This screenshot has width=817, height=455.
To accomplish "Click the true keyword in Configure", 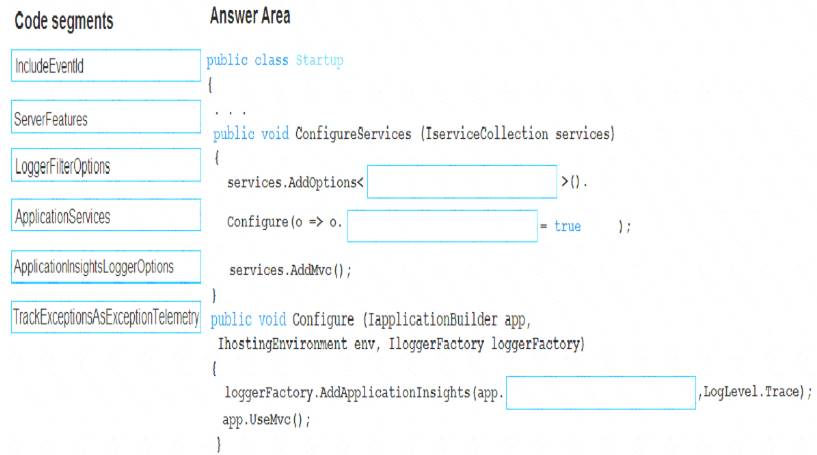I will pos(567,227).
